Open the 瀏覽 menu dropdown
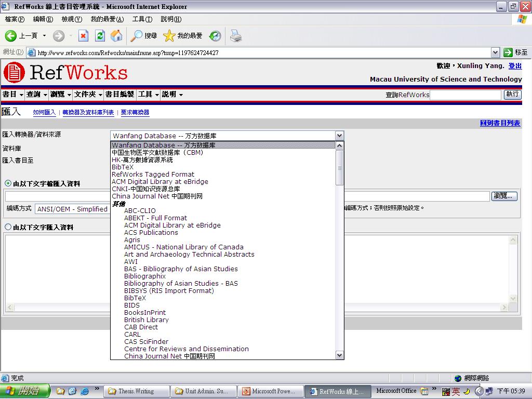 pos(61,95)
